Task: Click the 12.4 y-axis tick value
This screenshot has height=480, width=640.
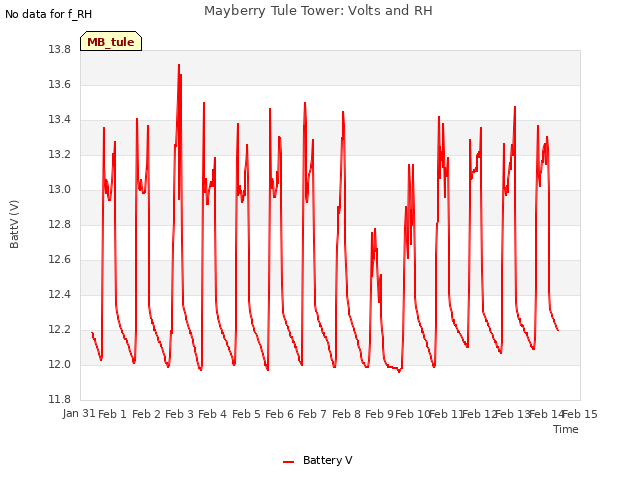Action: pyautogui.click(x=60, y=294)
